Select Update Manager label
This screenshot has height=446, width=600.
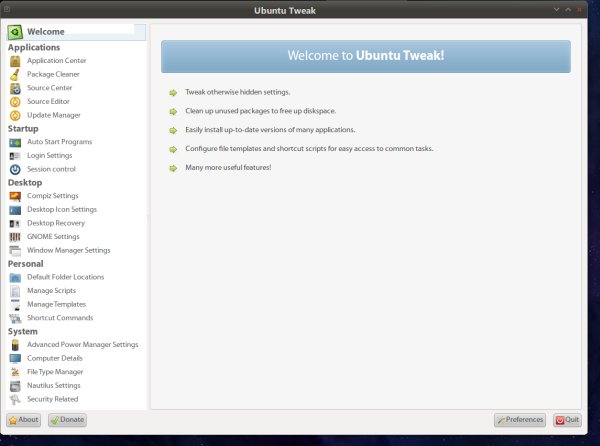click(54, 115)
